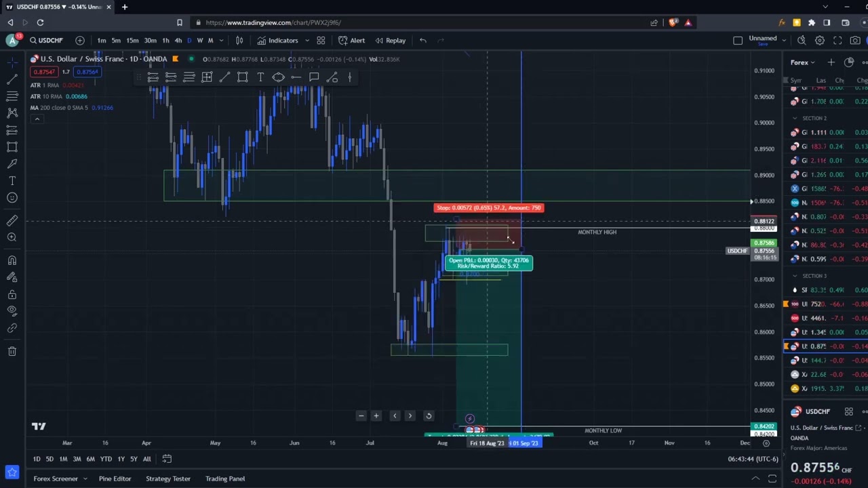Start bar Replay mode
The height and width of the screenshot is (488, 868).
(x=390, y=41)
